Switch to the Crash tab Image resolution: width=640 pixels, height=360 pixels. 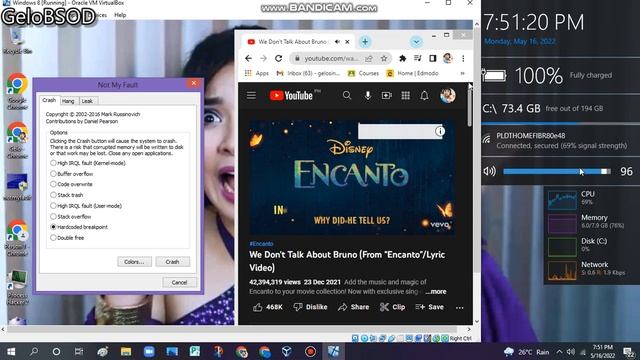tap(49, 100)
